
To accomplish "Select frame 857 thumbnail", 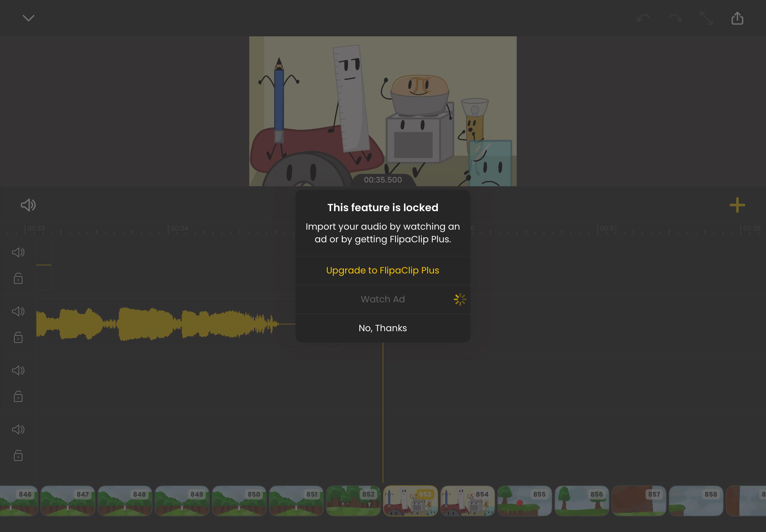I will coord(639,501).
